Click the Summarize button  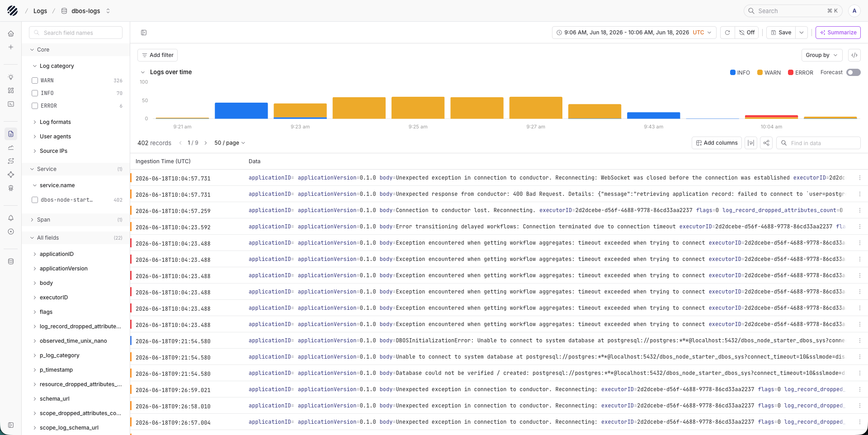(x=838, y=33)
